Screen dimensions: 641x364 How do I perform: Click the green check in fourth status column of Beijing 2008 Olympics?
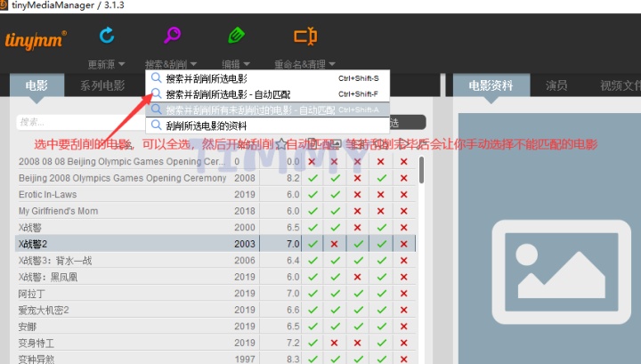click(381, 178)
